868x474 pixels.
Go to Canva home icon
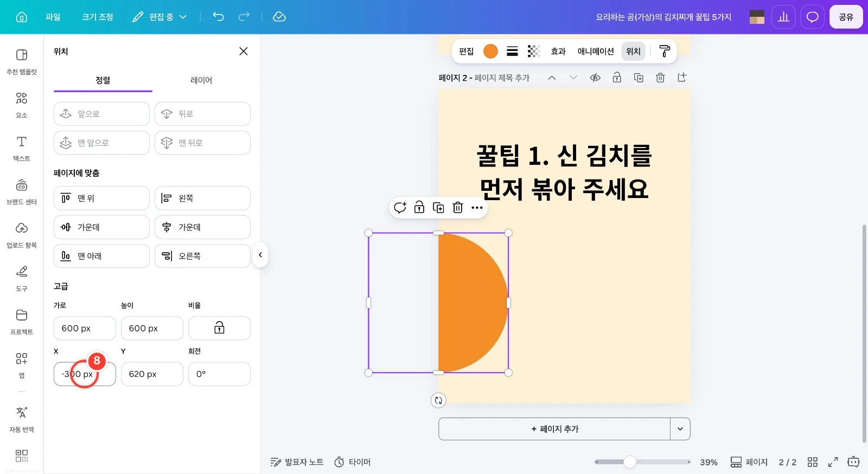pos(22,17)
